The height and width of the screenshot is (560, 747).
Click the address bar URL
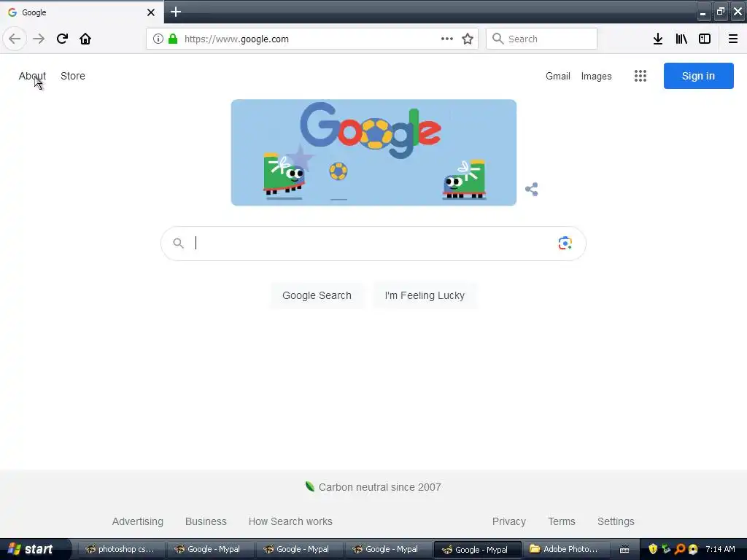pos(236,39)
